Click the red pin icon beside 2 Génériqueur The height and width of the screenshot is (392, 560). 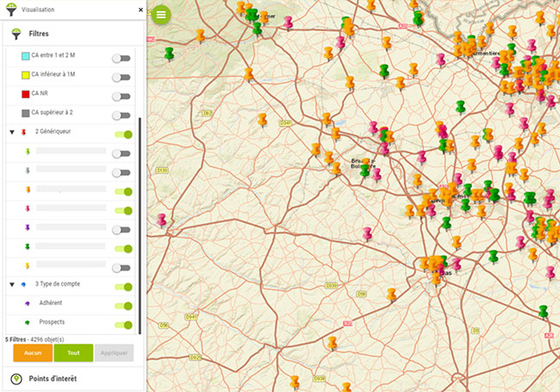(24, 133)
